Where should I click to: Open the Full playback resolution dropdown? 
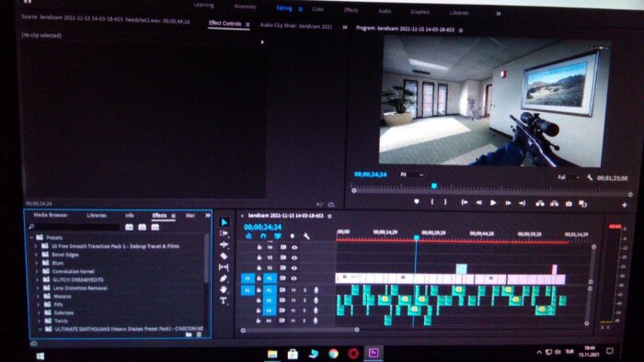(x=569, y=177)
